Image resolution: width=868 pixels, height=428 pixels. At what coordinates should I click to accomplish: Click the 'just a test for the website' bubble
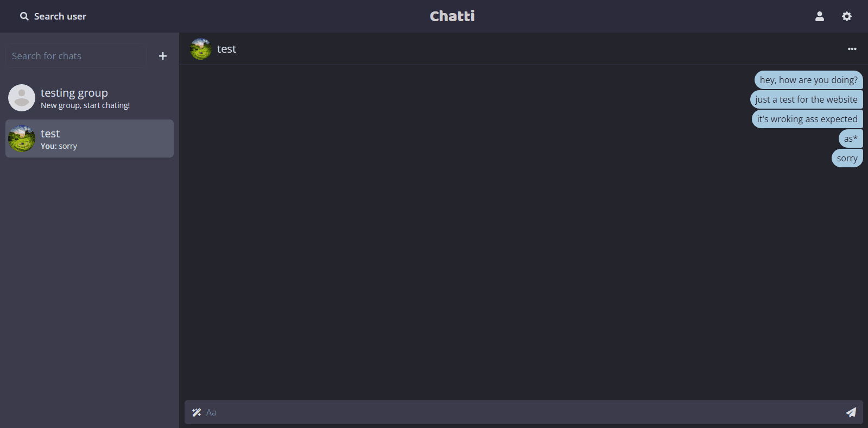pos(806,99)
